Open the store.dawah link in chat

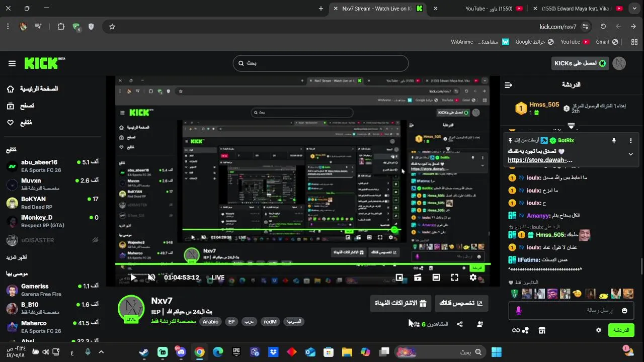click(x=540, y=160)
